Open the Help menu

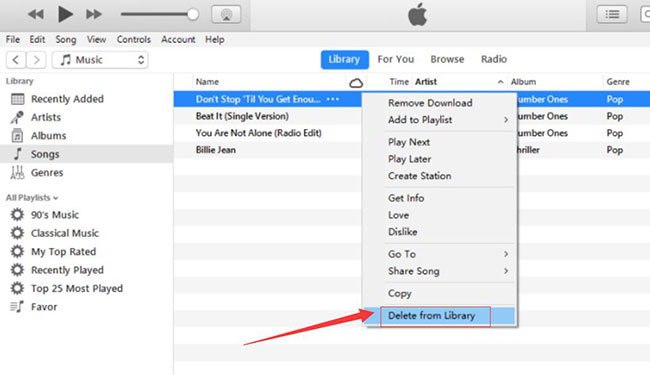215,39
